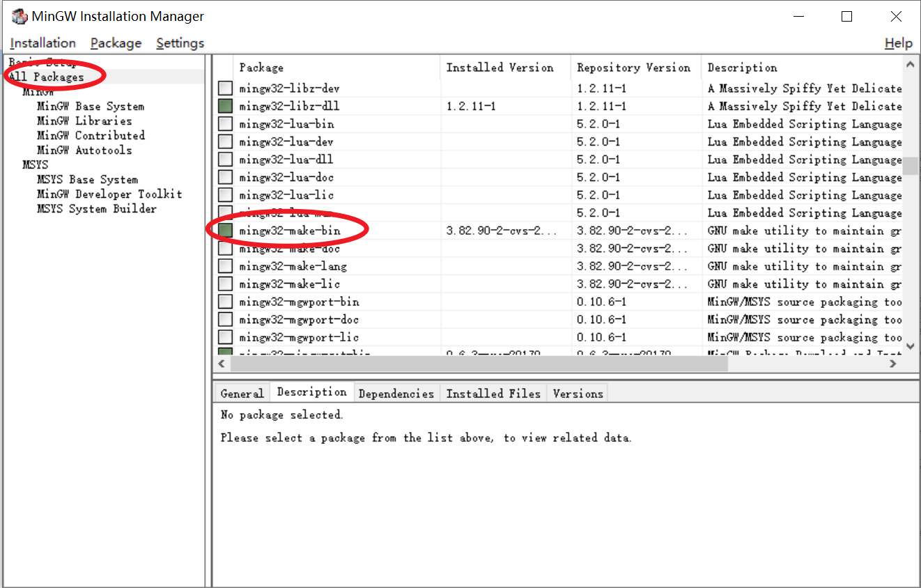Open the Package menu
This screenshot has width=921, height=588.
[116, 43]
